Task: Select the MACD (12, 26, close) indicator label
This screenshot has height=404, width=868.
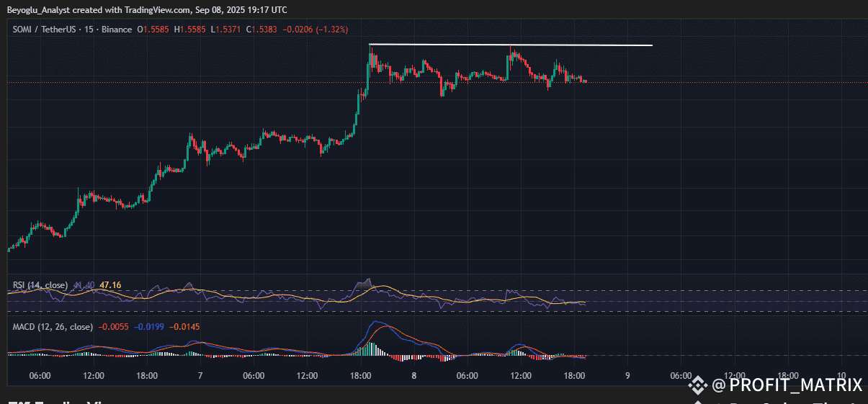Action: point(53,327)
